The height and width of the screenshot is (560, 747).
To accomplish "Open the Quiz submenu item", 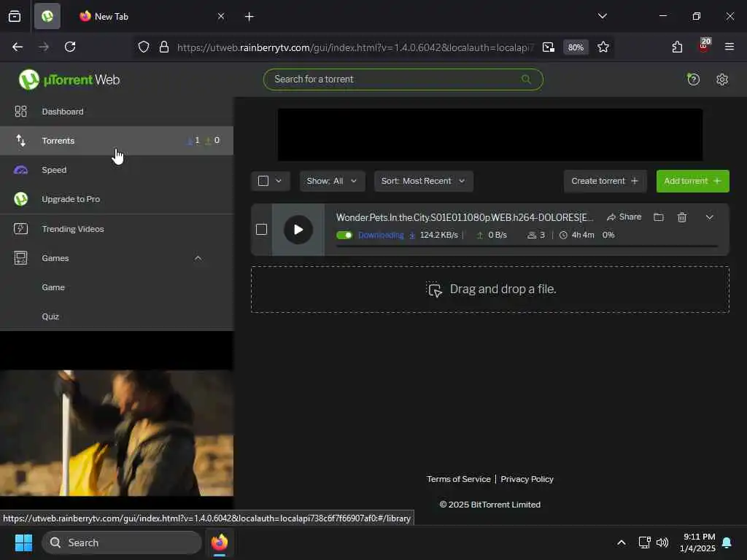I will tap(50, 316).
